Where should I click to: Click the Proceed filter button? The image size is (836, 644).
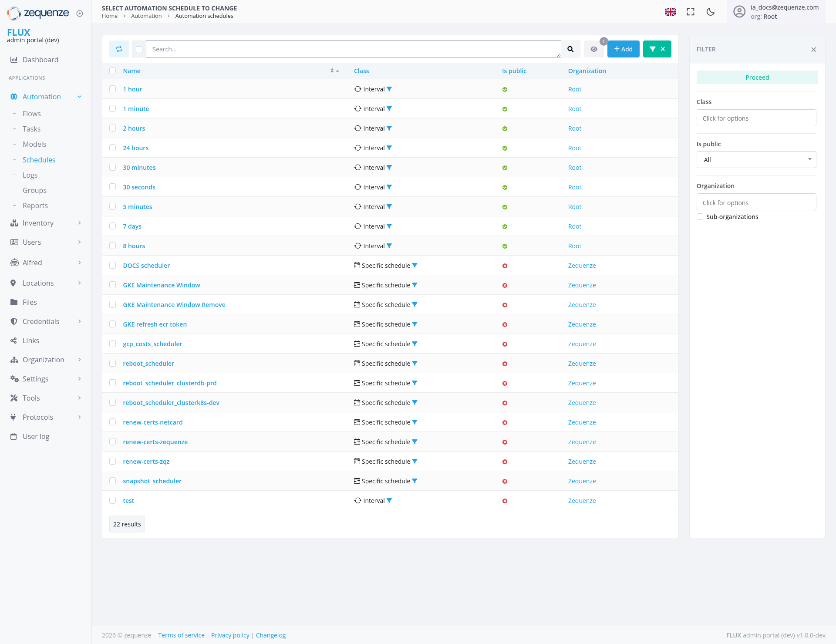pyautogui.click(x=757, y=78)
